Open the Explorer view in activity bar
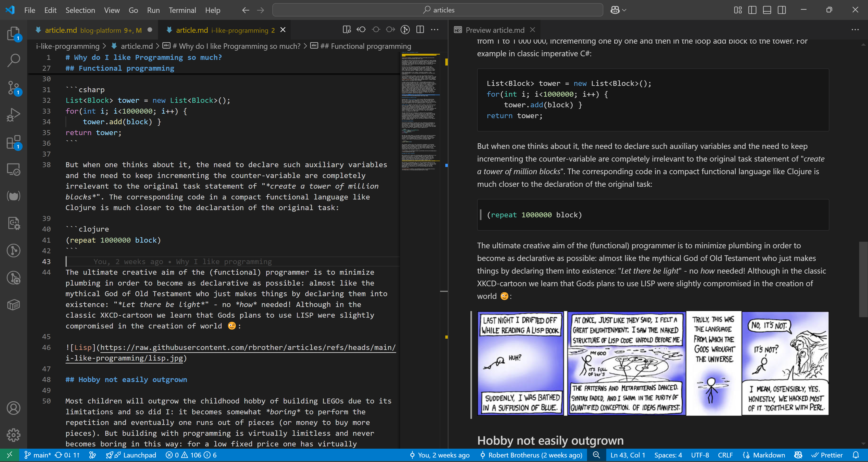This screenshot has height=462, width=868. pos(14,34)
